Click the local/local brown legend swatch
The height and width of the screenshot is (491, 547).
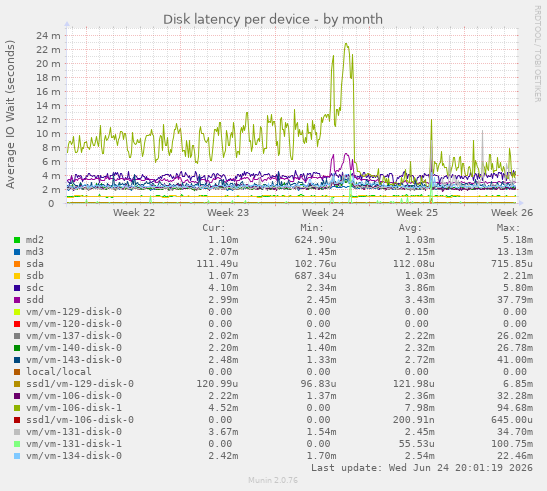point(17,372)
